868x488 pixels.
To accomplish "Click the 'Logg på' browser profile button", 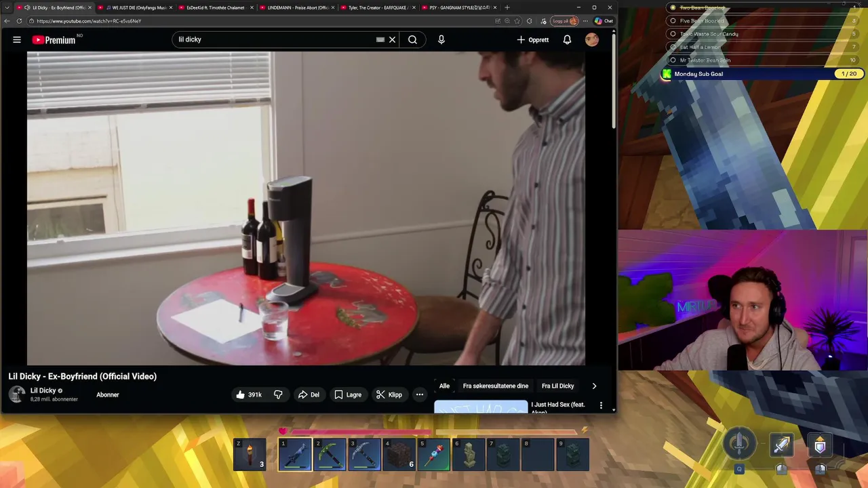I will click(565, 21).
